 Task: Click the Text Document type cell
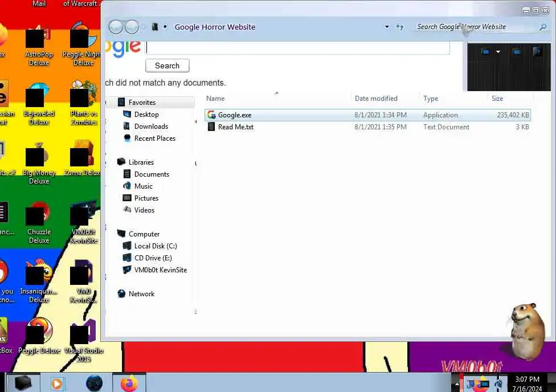[x=446, y=127]
